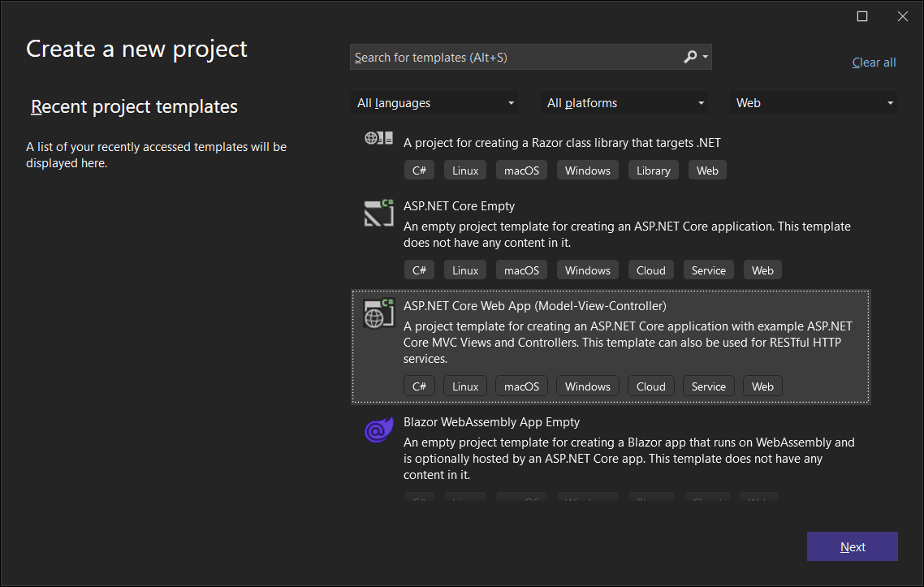This screenshot has height=587, width=924.
Task: Click the Service tag on ASP.NET Core Empty
Action: pyautogui.click(x=708, y=270)
